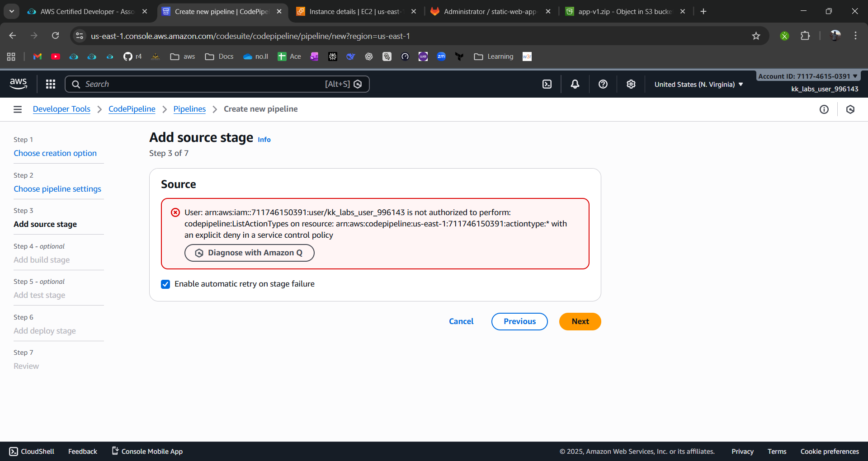The width and height of the screenshot is (868, 461).
Task: Open the Gmail bookmark
Action: [38, 56]
